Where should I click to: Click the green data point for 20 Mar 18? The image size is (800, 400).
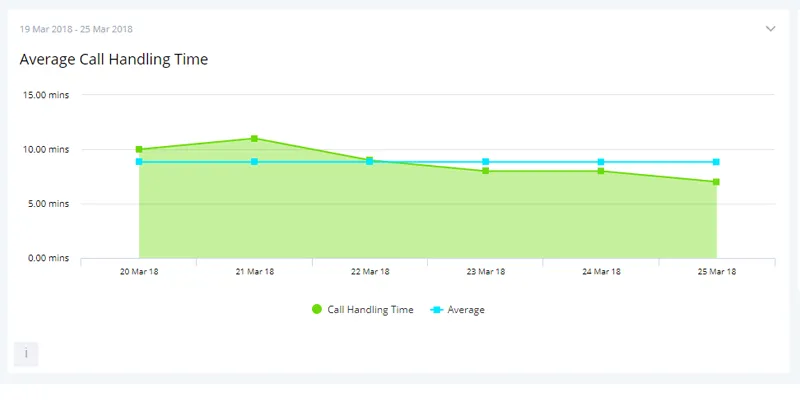point(139,149)
